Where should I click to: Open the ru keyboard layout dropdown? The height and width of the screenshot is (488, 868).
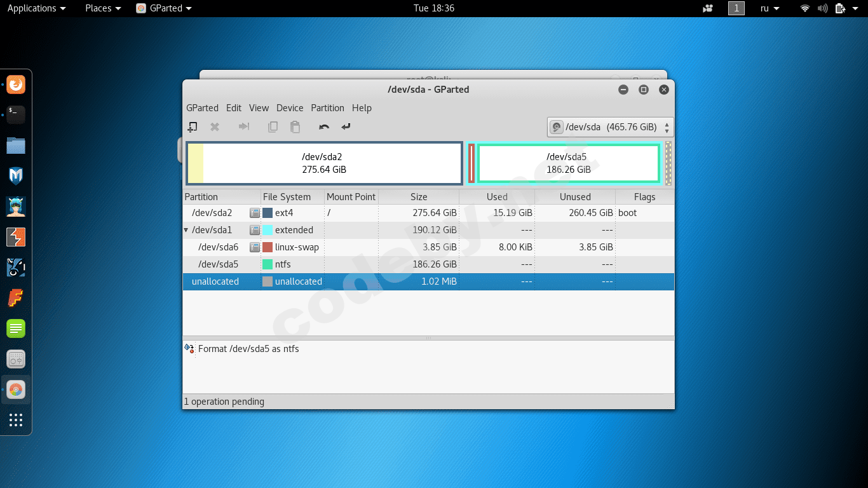[770, 8]
